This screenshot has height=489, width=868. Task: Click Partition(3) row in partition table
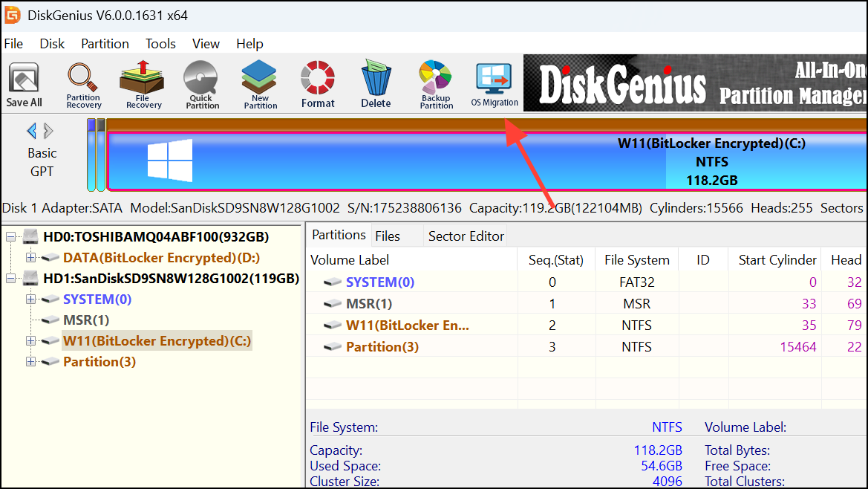pyautogui.click(x=587, y=346)
